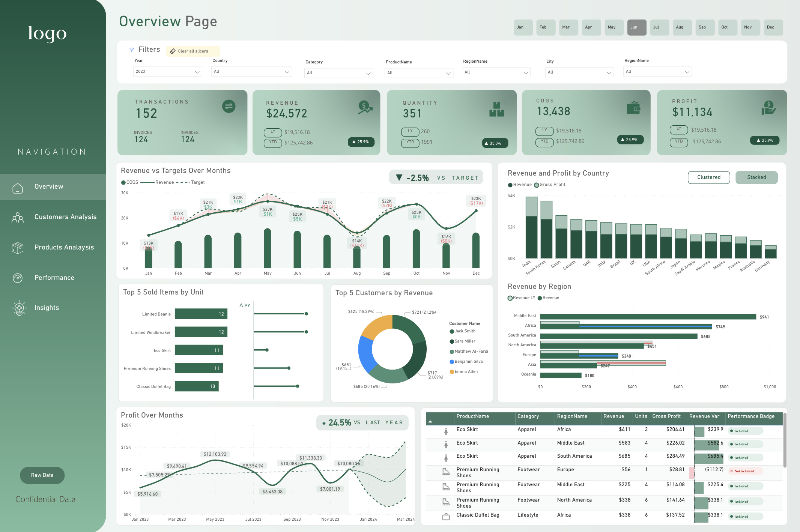
Task: Switch country chart to Clustered view
Action: [x=709, y=177]
